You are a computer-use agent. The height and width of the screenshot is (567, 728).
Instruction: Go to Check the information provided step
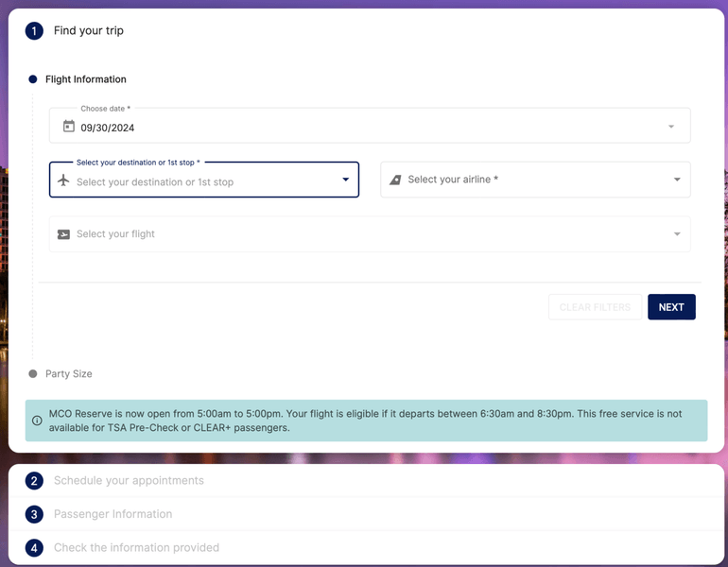coord(136,548)
